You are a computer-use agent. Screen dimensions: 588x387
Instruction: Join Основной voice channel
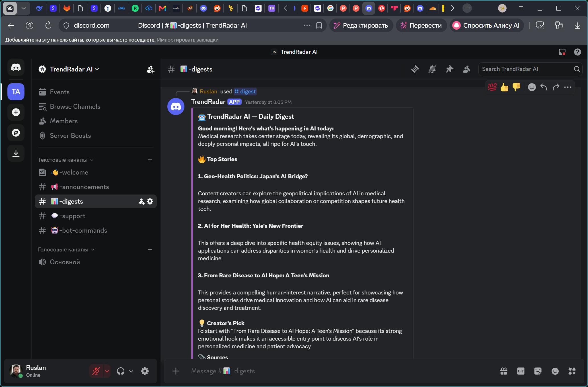point(96,262)
